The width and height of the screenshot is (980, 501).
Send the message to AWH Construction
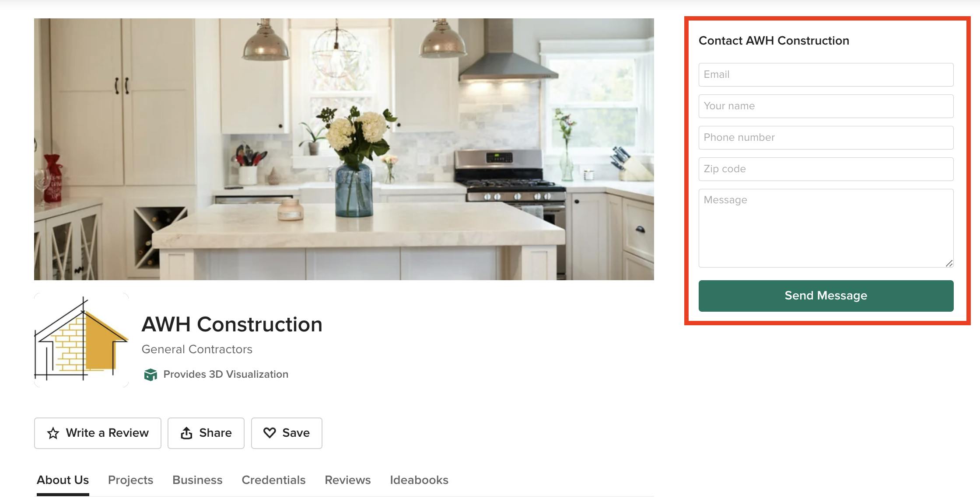(826, 296)
